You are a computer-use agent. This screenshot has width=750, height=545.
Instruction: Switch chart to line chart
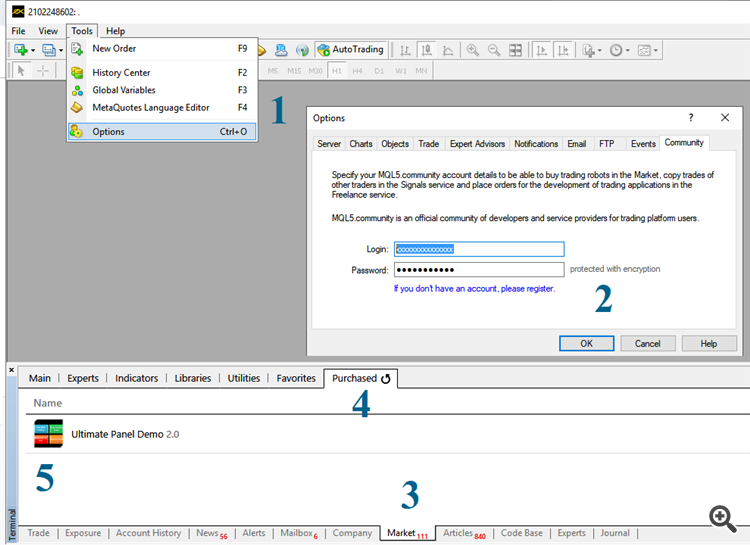448,50
